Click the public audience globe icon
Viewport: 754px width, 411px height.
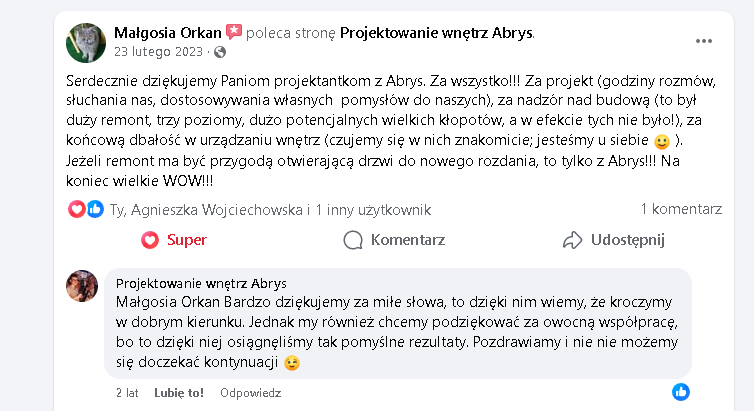220,51
